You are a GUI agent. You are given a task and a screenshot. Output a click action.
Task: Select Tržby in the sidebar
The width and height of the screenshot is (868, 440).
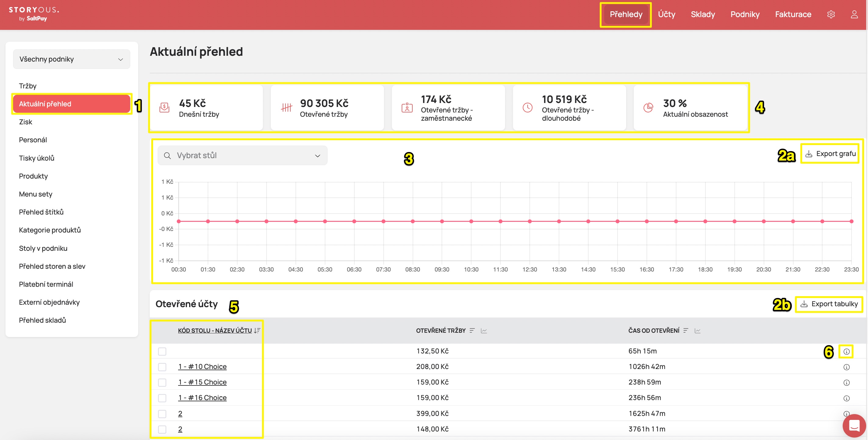(x=28, y=86)
